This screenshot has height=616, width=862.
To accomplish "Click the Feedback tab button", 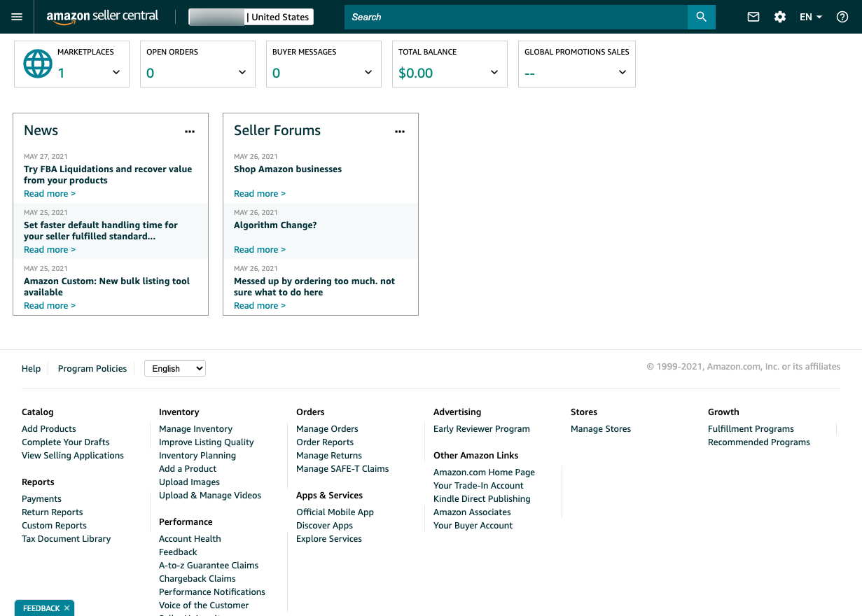I will pos(41,608).
